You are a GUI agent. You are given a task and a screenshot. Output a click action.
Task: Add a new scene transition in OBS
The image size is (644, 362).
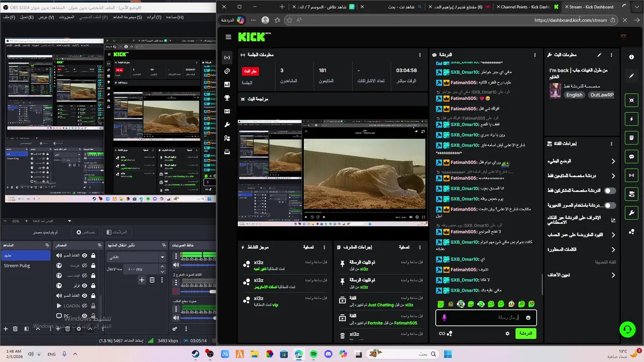pyautogui.click(x=142, y=280)
